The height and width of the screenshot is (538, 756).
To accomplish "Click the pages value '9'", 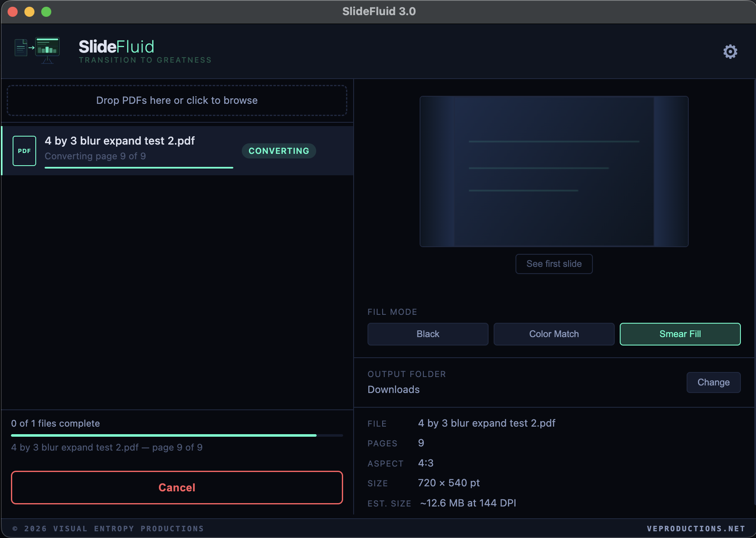I will click(421, 443).
